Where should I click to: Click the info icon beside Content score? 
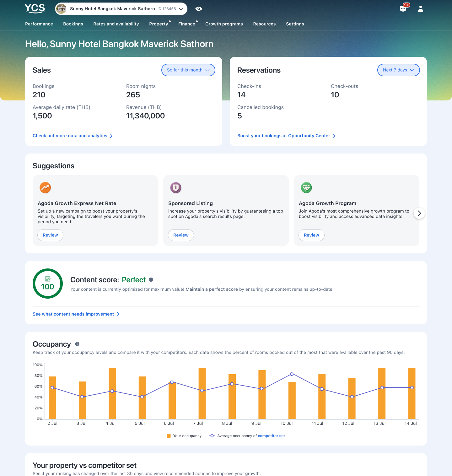coord(151,280)
